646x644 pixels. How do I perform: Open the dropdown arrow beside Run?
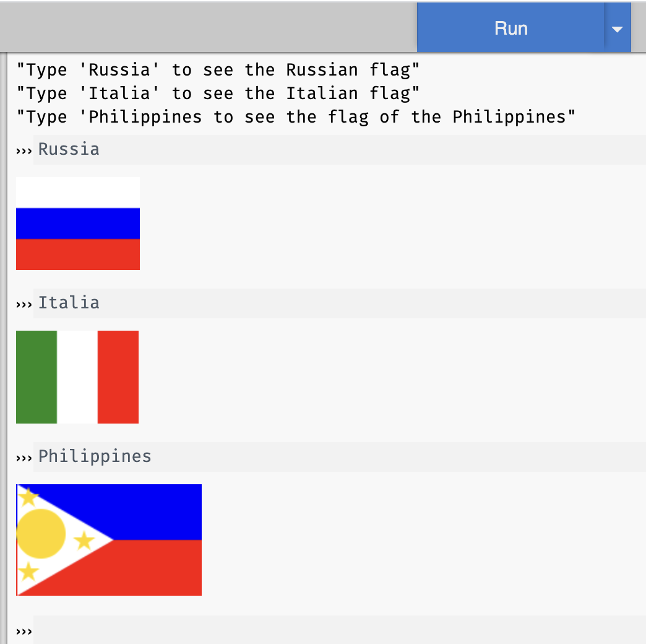click(x=617, y=29)
